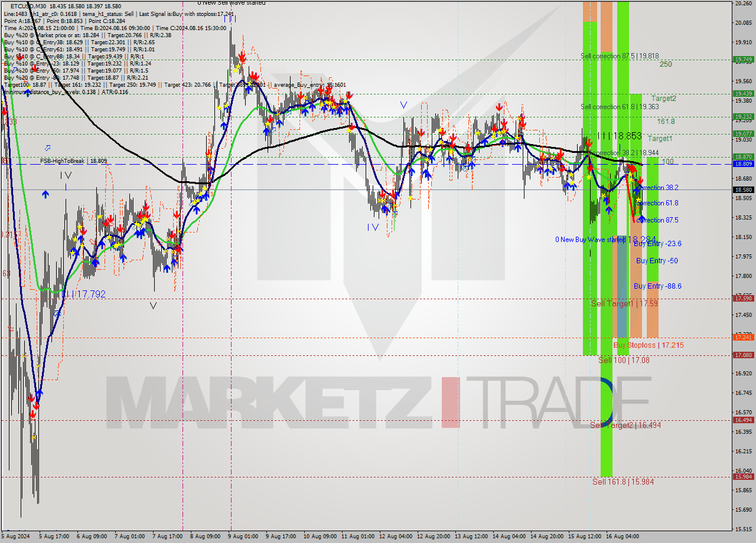Viewport: 756px width, 543px height.
Task: Click the 'Buy Entry -50' label
Action: [x=657, y=260]
